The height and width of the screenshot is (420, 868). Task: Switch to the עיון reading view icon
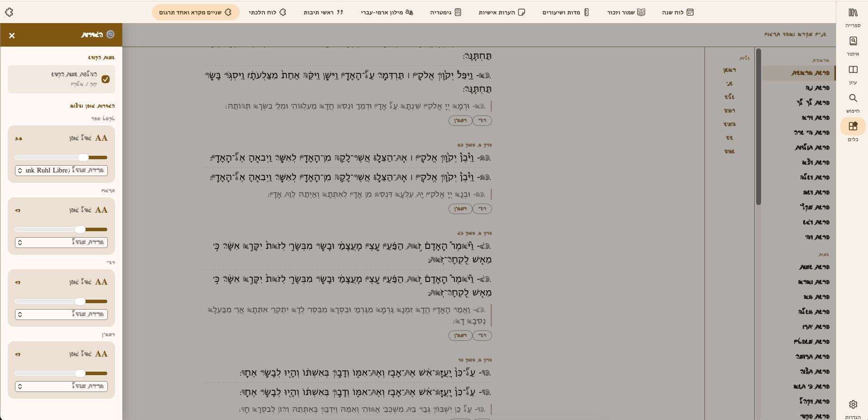point(853,75)
